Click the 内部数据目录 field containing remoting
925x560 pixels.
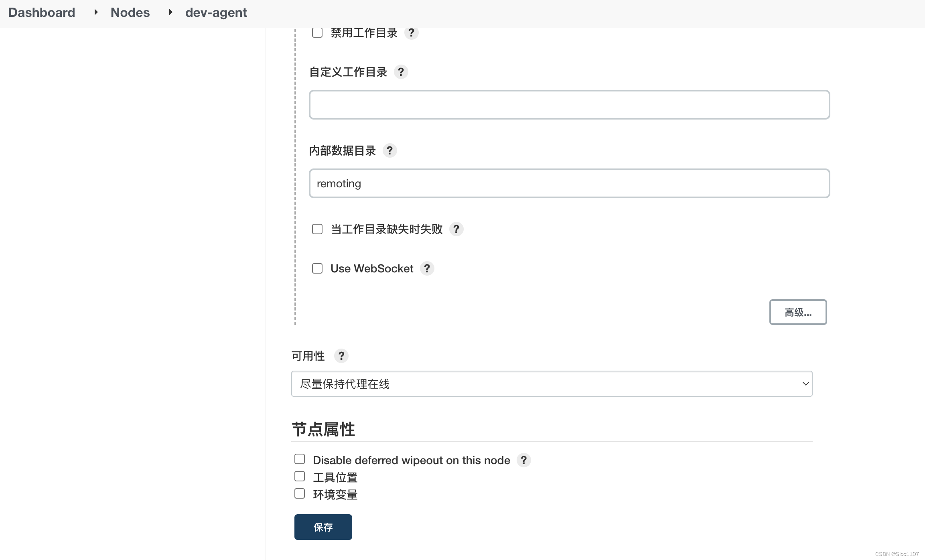(x=569, y=183)
